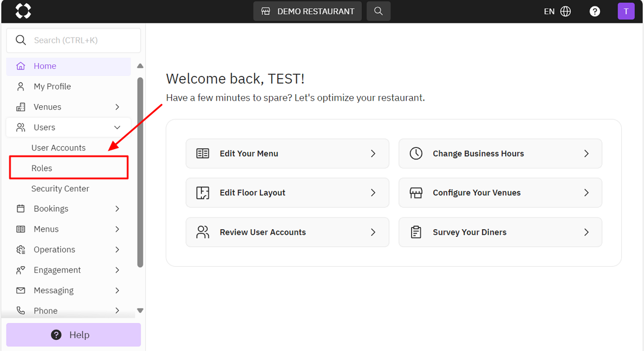Click the help question mark icon in top bar
This screenshot has width=644, height=351.
595,11
